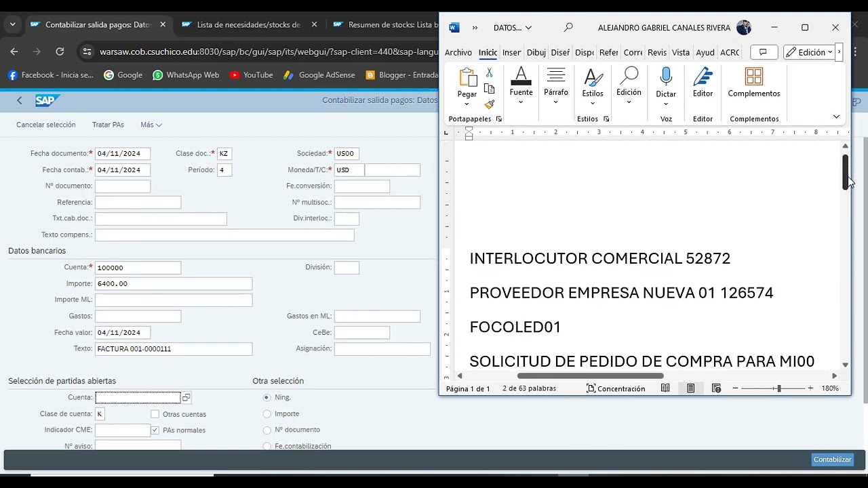The height and width of the screenshot is (488, 868).
Task: Open the Archivo tab in Word
Action: click(458, 52)
